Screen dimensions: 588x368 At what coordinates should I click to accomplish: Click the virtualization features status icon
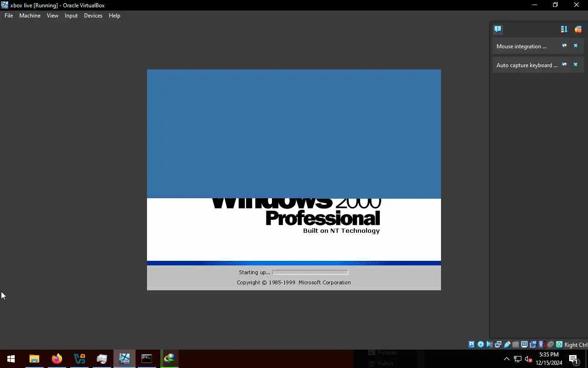542,345
